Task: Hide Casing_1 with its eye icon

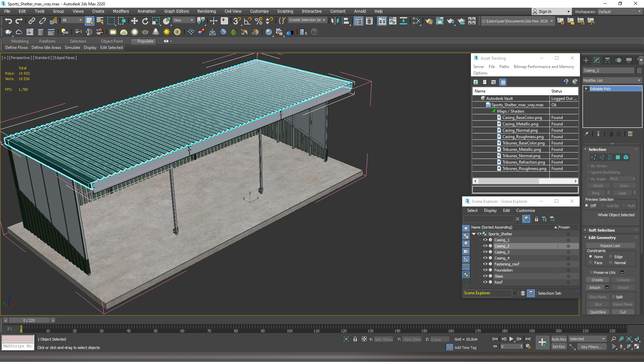Action: point(485,240)
